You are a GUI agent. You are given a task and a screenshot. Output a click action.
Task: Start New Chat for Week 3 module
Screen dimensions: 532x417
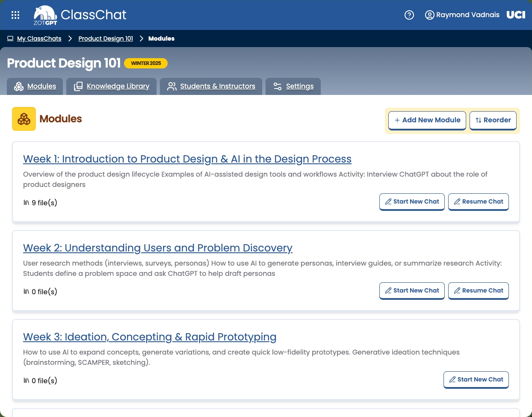click(476, 379)
